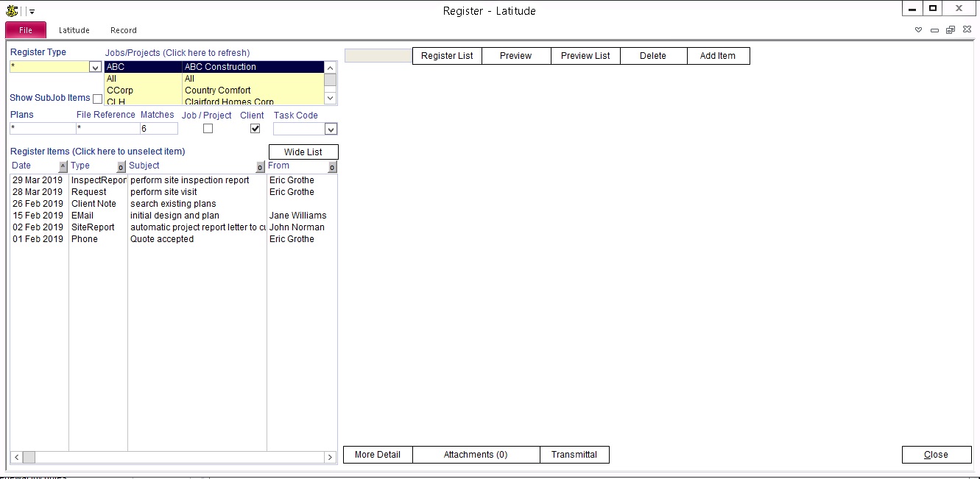Image resolution: width=980 pixels, height=479 pixels.
Task: Check the Job / Project checkbox
Action: coord(208,129)
